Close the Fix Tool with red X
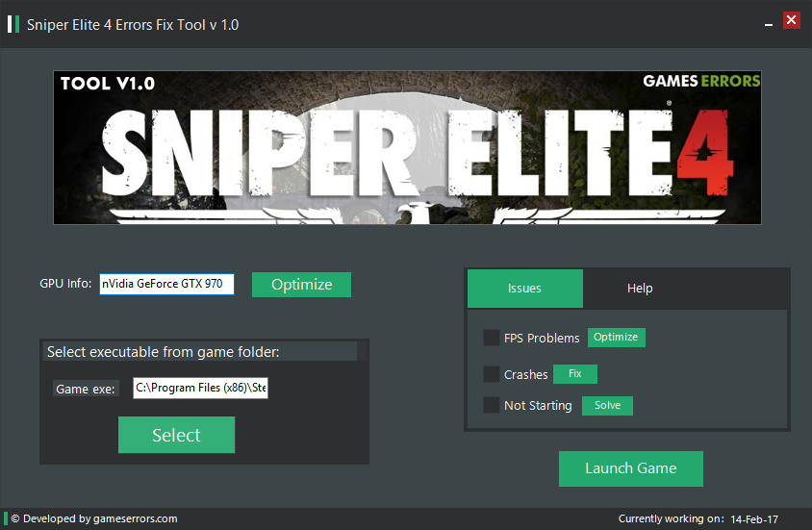 [x=791, y=20]
